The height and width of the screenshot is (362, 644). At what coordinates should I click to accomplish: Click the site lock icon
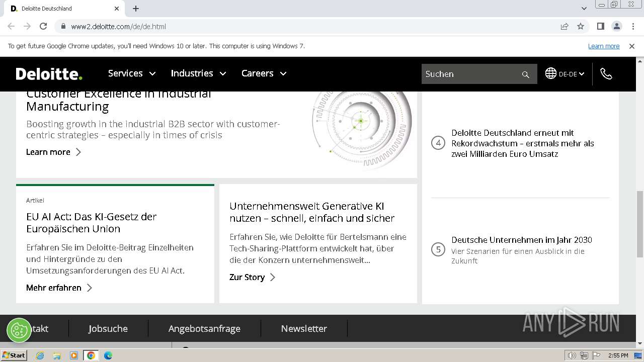point(63,26)
